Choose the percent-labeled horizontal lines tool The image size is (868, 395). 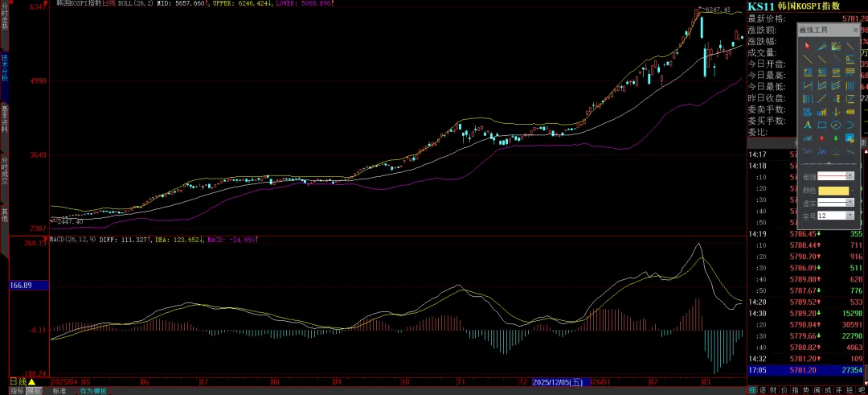(x=822, y=72)
